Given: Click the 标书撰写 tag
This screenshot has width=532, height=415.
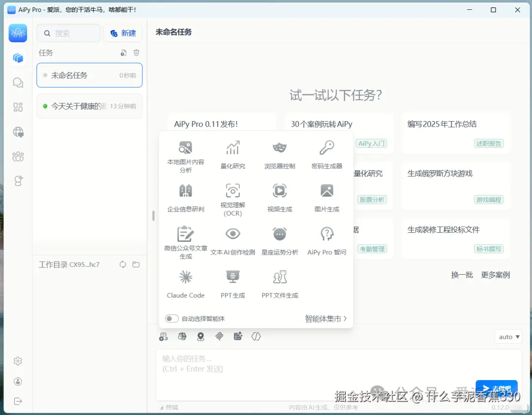Looking at the screenshot, I should tap(489, 249).
